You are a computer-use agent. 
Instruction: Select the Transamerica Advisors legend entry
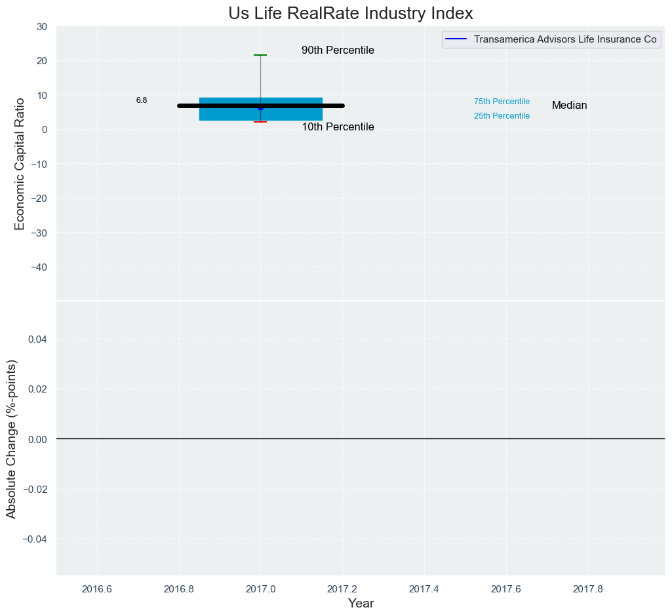564,39
